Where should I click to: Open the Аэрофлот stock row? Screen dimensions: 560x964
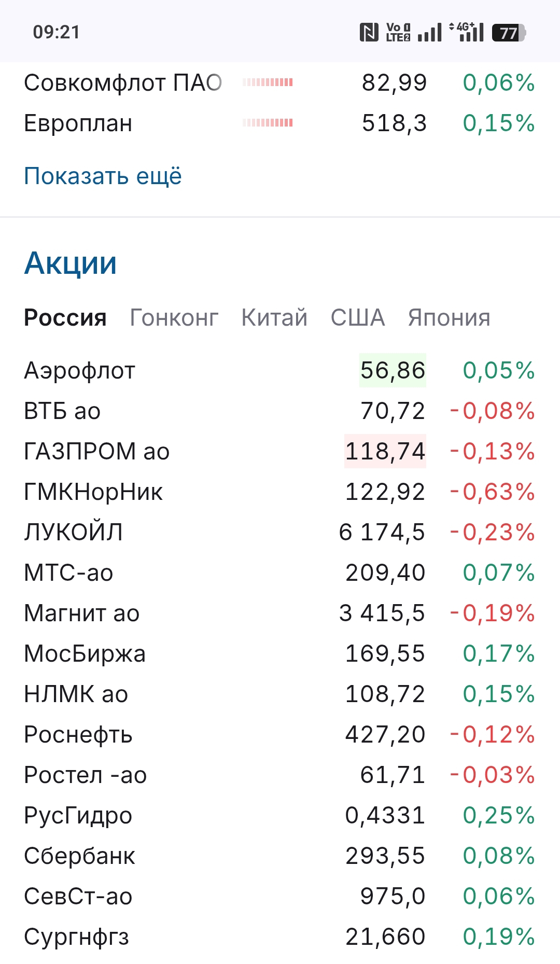[80, 371]
